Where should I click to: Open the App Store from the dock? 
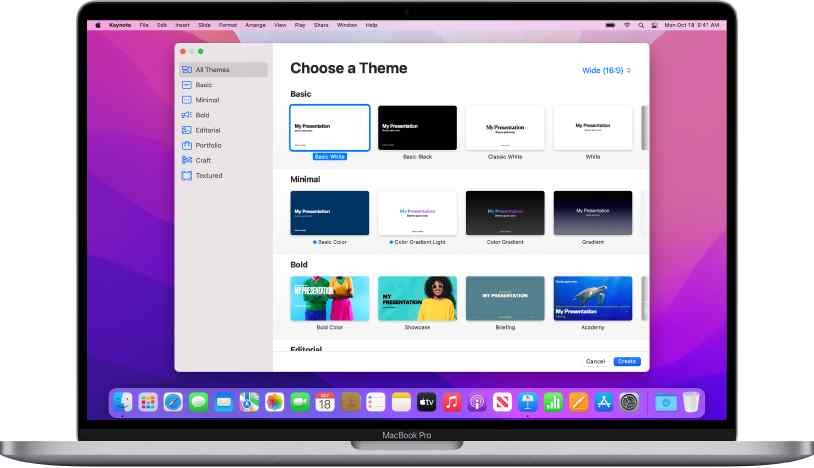coord(603,402)
